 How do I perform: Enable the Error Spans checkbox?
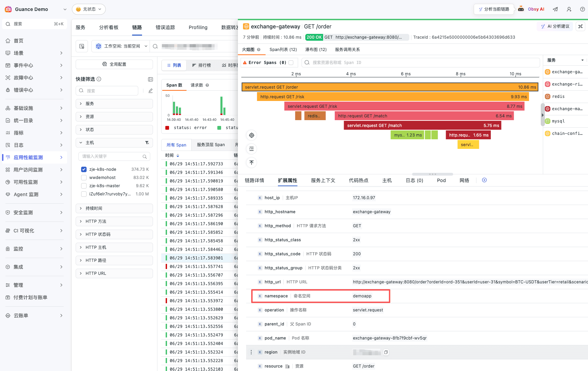click(x=291, y=63)
